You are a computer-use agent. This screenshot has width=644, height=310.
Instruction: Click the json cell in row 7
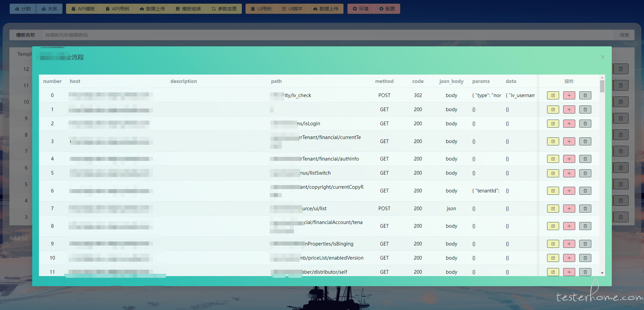[451, 209]
